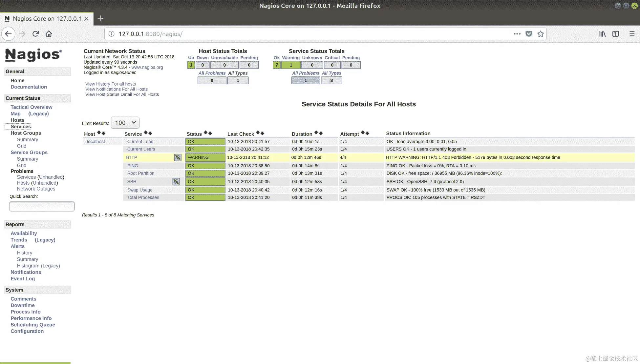Bookmark this page with star icon

[541, 34]
